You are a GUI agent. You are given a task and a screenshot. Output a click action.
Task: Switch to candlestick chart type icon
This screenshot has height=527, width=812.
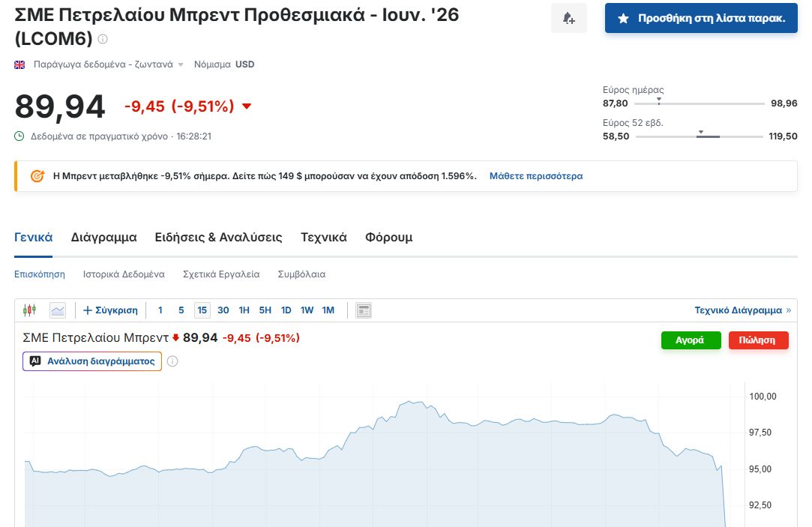tap(29, 310)
